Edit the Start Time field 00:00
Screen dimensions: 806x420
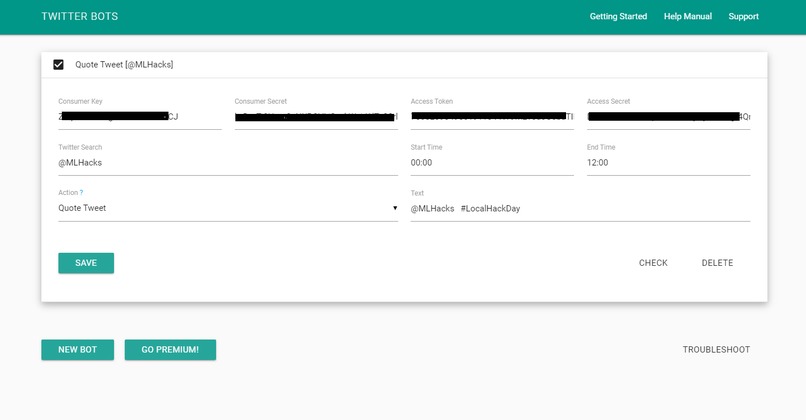click(x=492, y=163)
